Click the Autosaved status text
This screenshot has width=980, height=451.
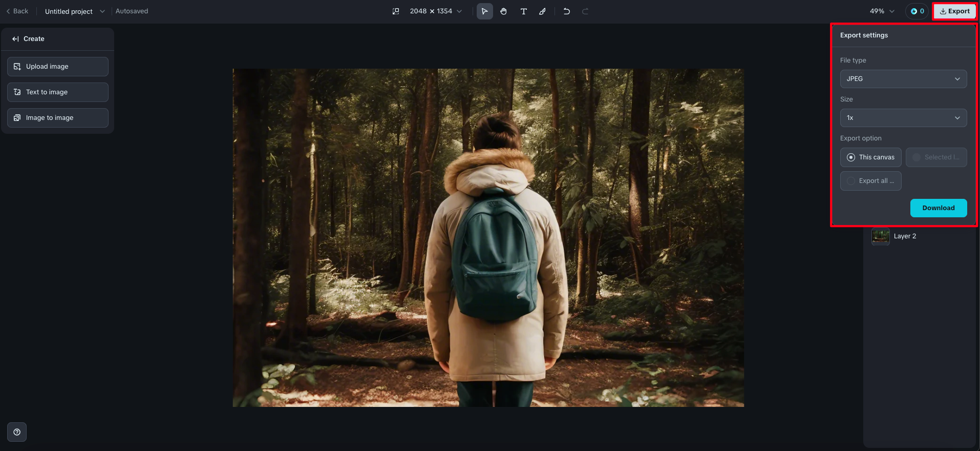132,11
